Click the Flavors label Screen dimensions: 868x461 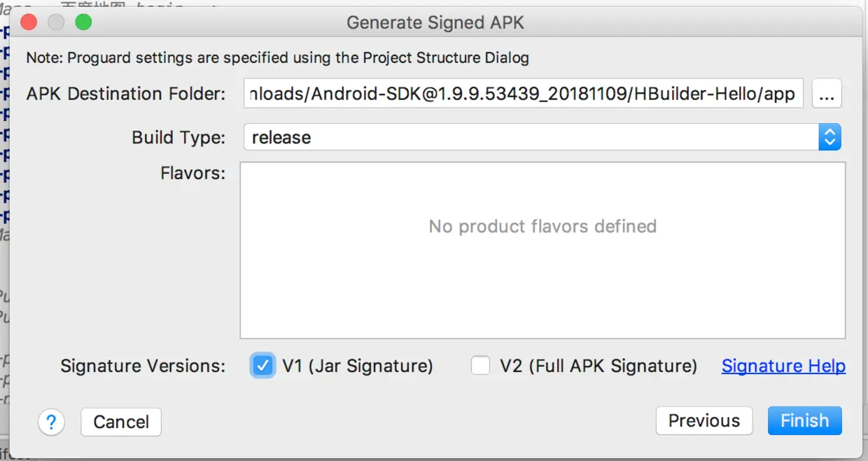tap(192, 173)
